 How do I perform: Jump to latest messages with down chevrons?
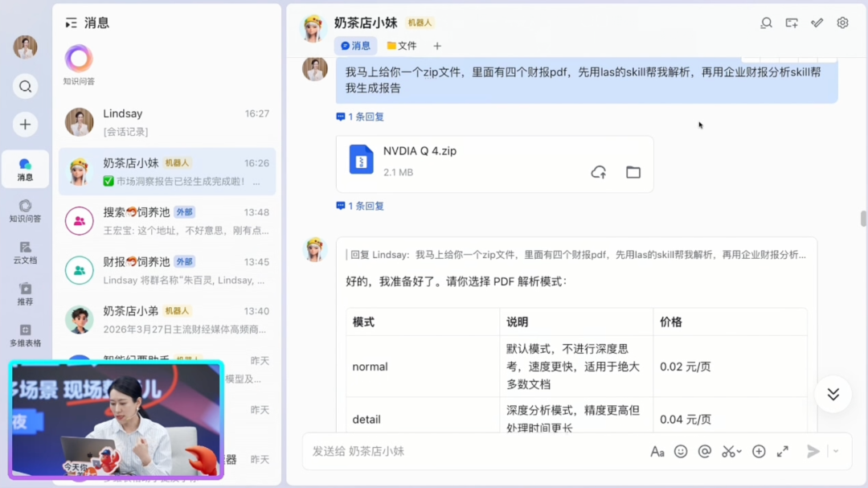tap(833, 394)
